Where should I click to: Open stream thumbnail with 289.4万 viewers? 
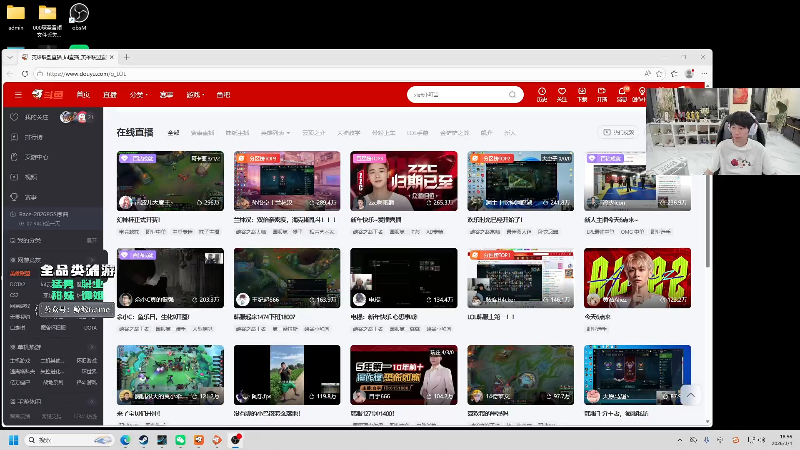click(x=287, y=181)
